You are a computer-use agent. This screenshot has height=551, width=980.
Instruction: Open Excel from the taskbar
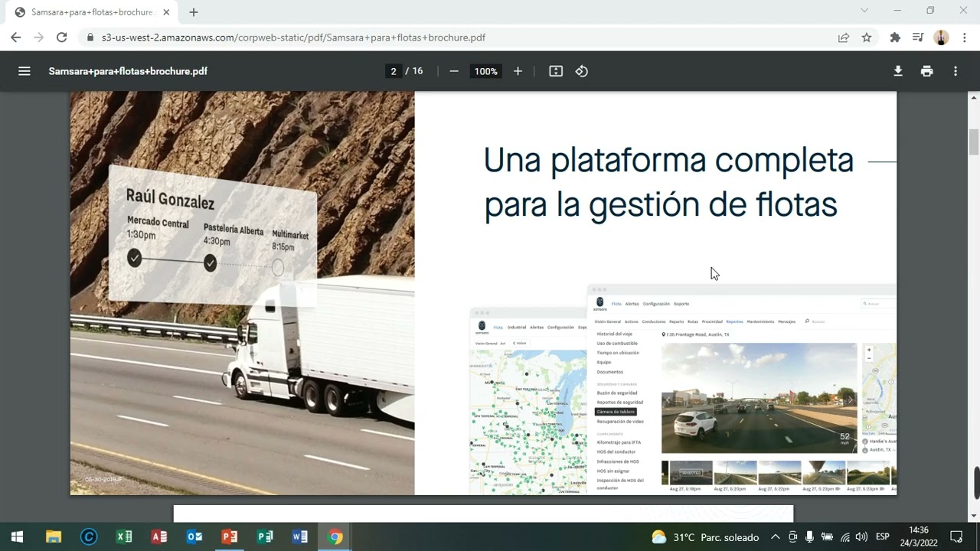123,537
